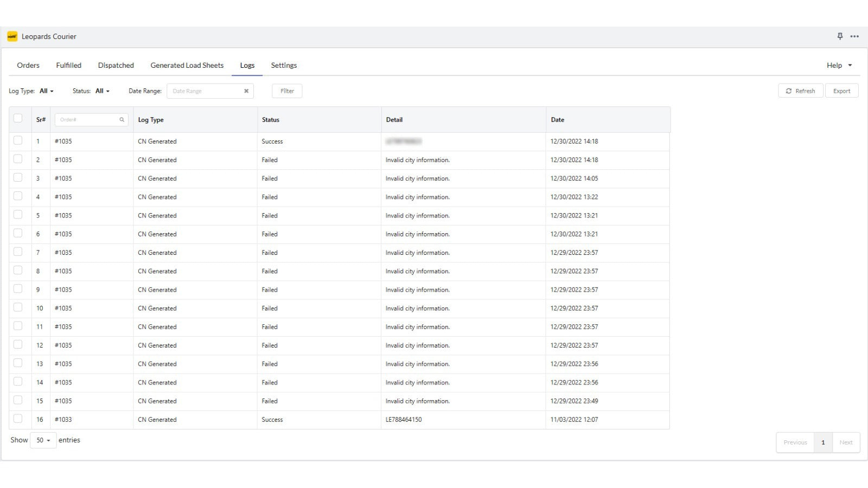868x488 pixels.
Task: Clear the Date Range with the X icon
Action: click(x=246, y=91)
